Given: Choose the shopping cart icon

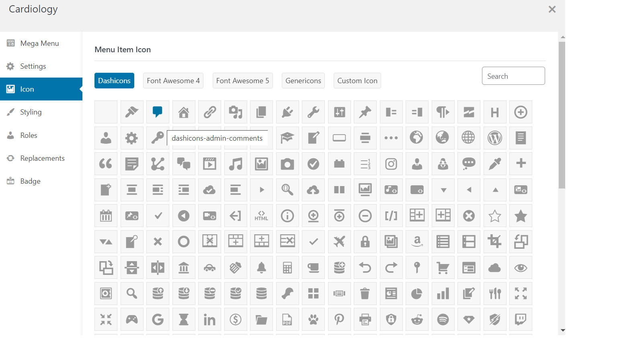Looking at the screenshot, I should point(443,268).
